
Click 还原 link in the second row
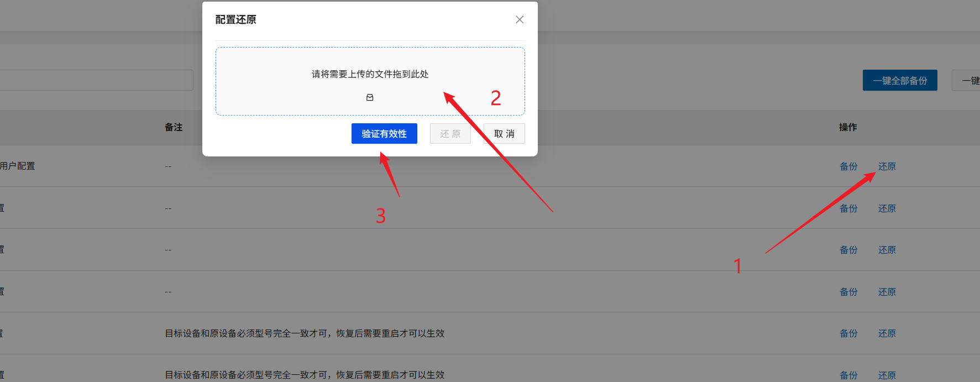[887, 208]
